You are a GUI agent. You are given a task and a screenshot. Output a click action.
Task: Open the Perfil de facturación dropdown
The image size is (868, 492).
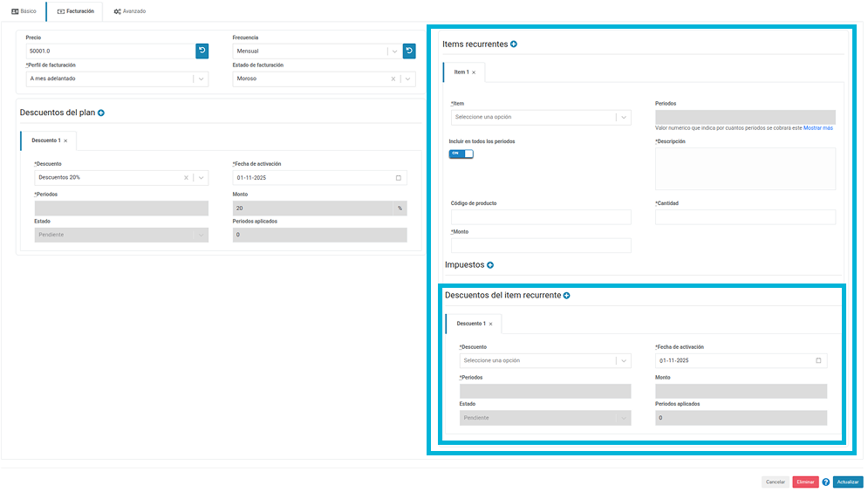pyautogui.click(x=201, y=79)
